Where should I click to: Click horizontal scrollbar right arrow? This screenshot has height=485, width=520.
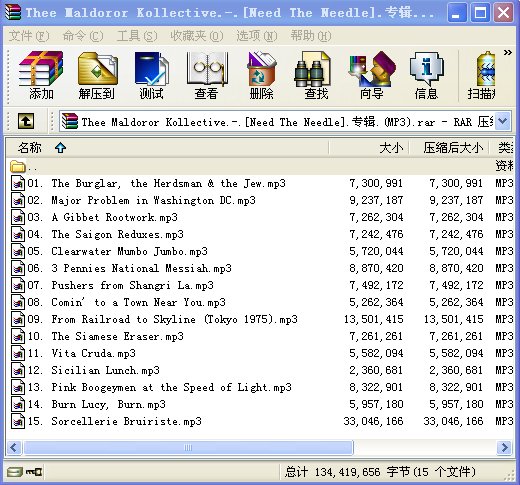504,447
